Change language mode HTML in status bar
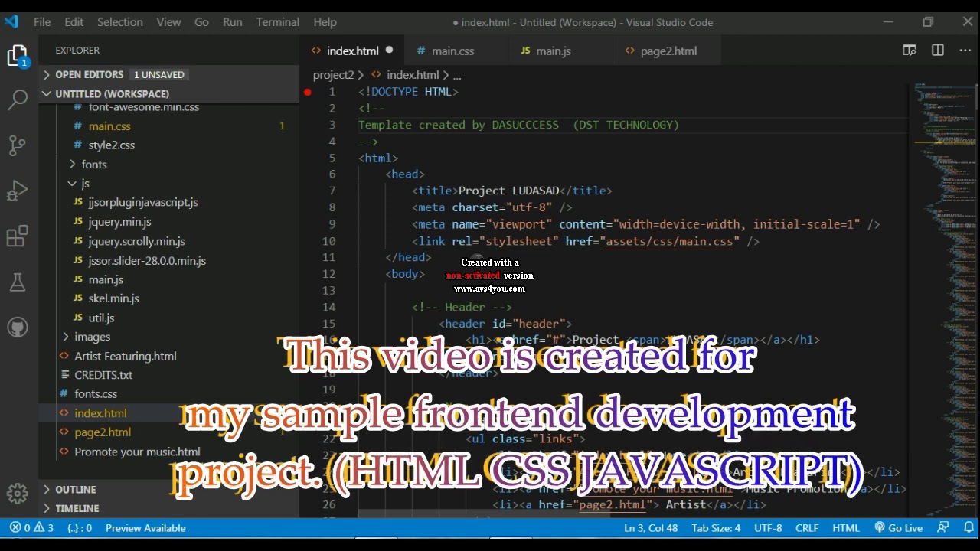This screenshot has height=551, width=980. pyautogui.click(x=846, y=528)
